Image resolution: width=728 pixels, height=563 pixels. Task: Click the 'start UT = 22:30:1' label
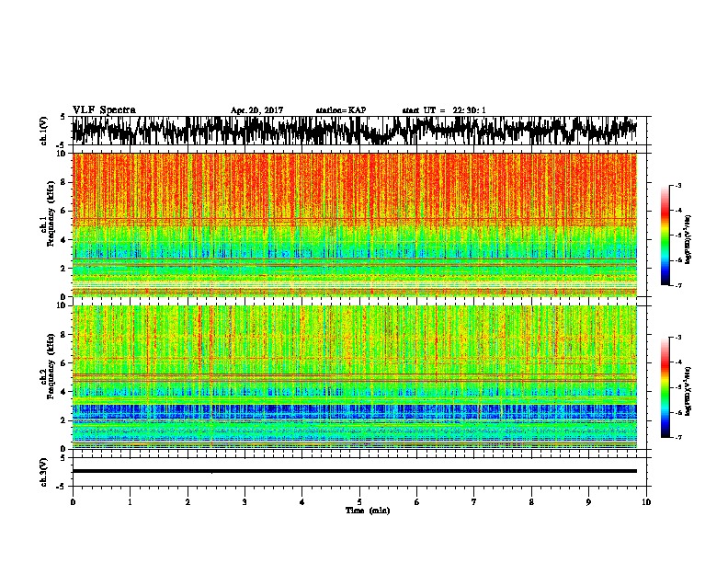[x=444, y=110]
